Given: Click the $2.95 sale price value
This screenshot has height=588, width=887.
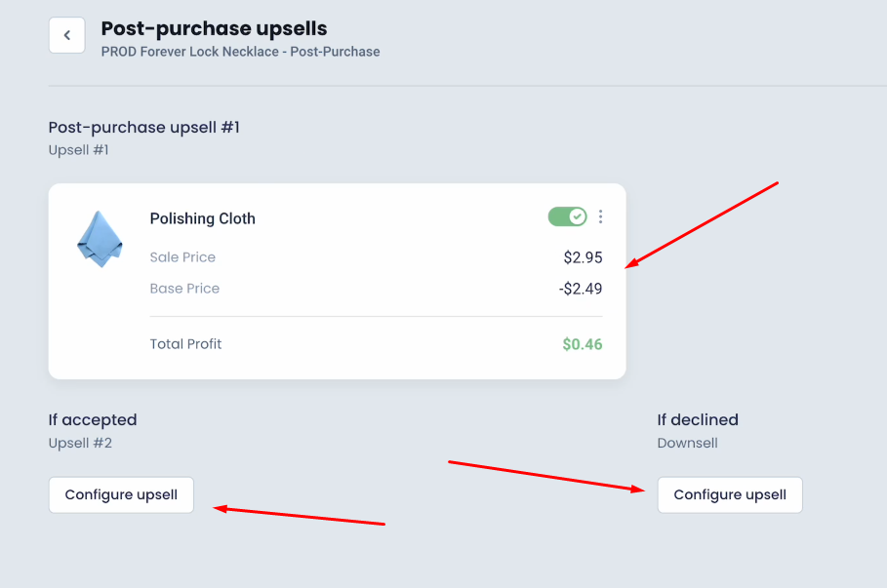Looking at the screenshot, I should coord(583,257).
